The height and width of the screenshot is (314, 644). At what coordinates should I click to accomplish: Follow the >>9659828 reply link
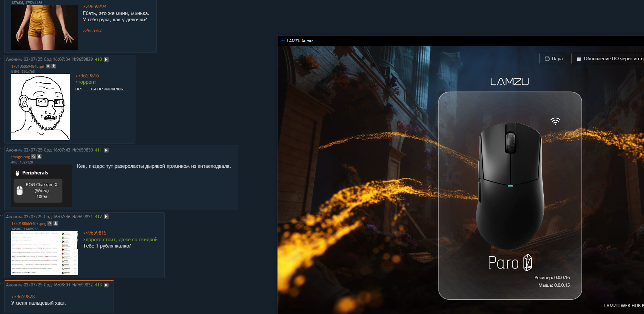[x=23, y=297]
